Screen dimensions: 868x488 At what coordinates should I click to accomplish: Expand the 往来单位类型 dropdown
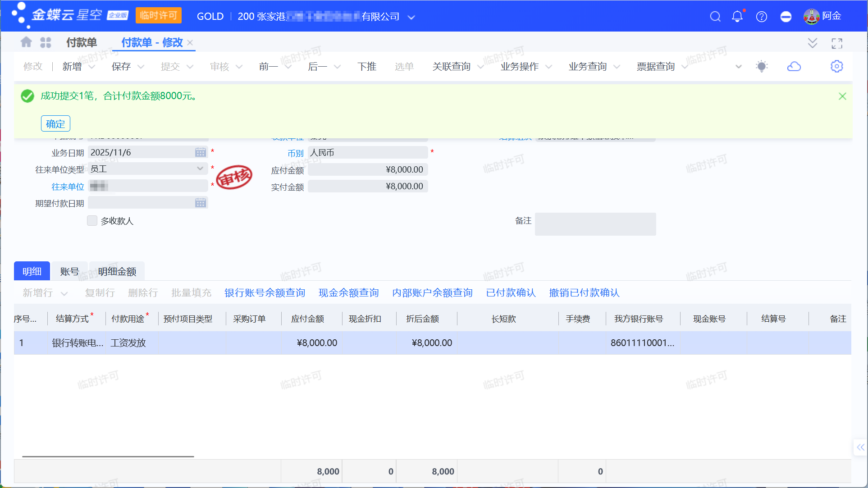click(x=200, y=169)
